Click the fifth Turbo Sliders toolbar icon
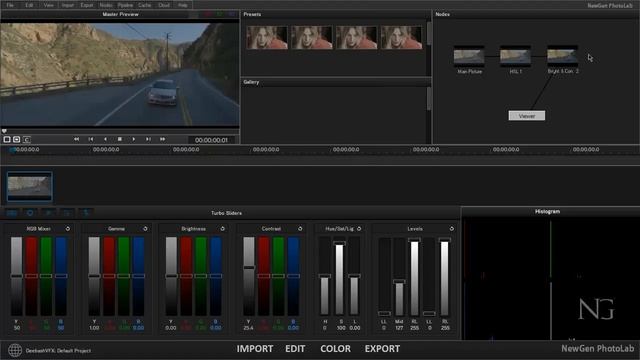The width and height of the screenshot is (640, 360). [86, 213]
